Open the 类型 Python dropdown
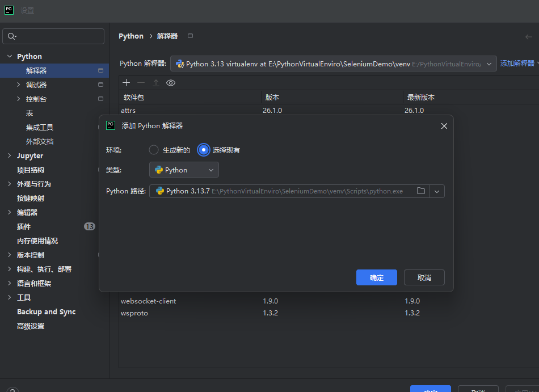 click(184, 170)
